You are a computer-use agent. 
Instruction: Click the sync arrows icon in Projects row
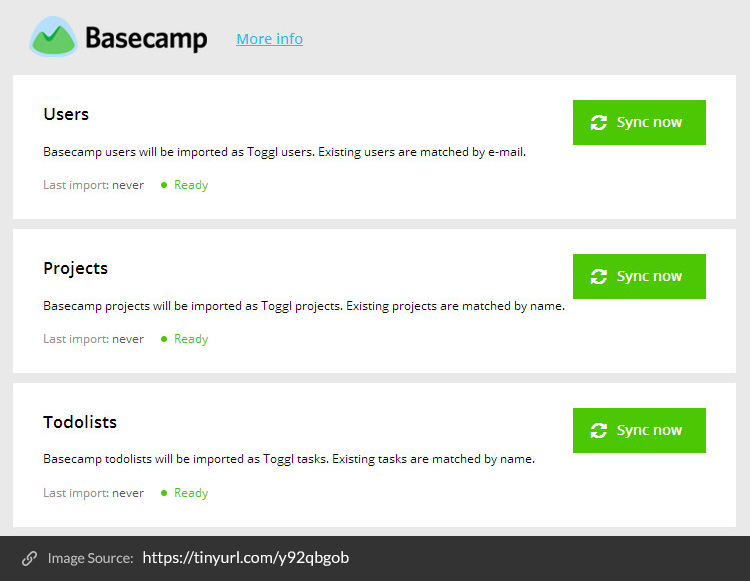pos(598,276)
